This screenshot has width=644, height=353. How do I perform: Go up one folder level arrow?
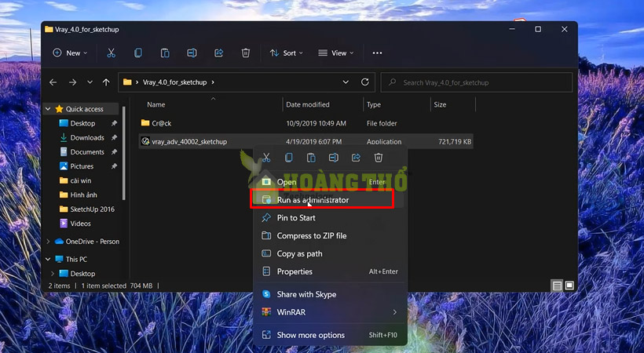[x=106, y=82]
